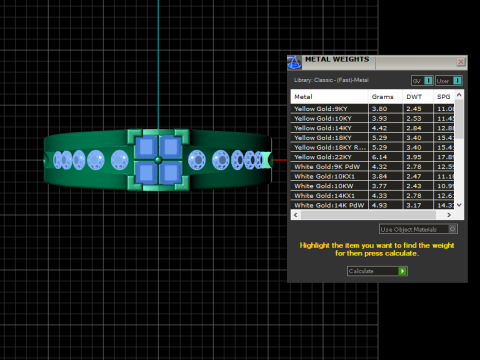The height and width of the screenshot is (360, 480).
Task: Toggle the User library switch
Action: [x=449, y=81]
